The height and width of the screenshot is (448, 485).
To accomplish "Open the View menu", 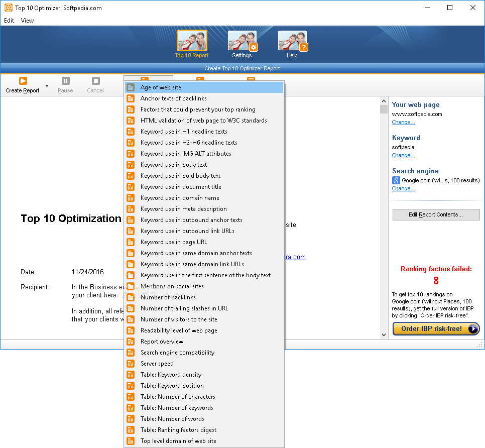I will (x=27, y=21).
